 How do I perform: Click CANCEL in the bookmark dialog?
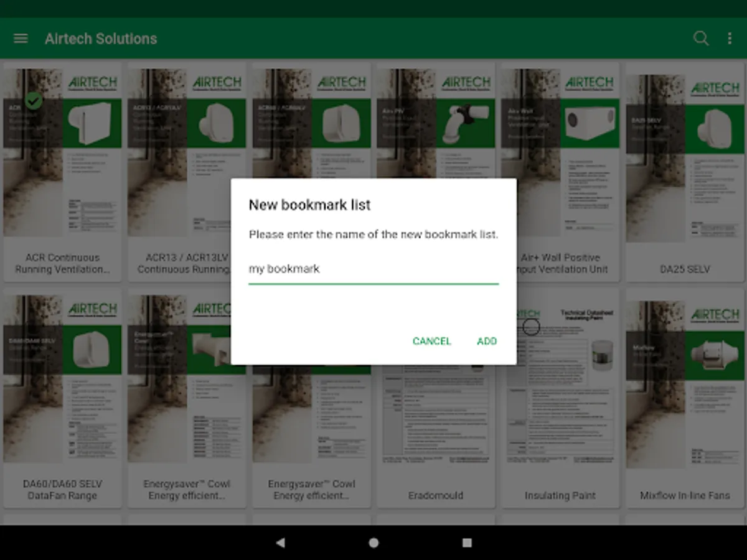click(431, 341)
